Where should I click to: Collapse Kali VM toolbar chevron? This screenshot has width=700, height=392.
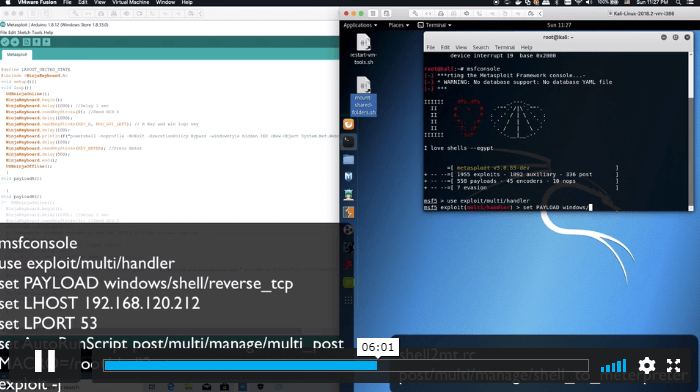point(540,13)
